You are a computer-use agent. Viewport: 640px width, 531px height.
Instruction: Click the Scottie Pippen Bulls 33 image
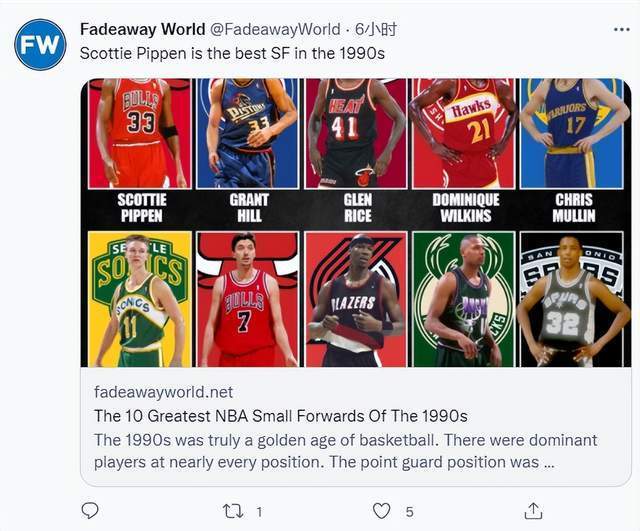140,133
